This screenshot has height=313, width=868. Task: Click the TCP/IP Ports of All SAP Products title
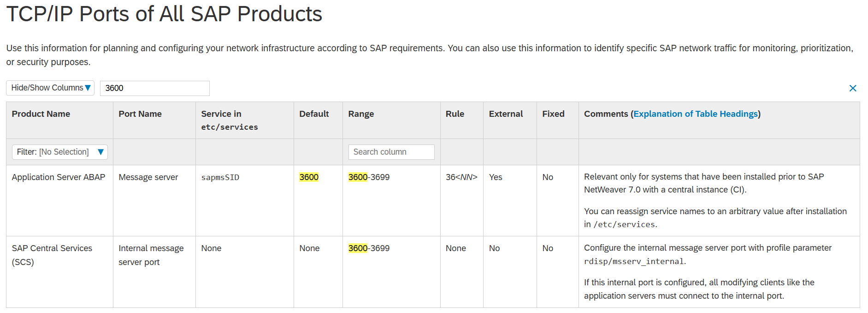[x=164, y=14]
